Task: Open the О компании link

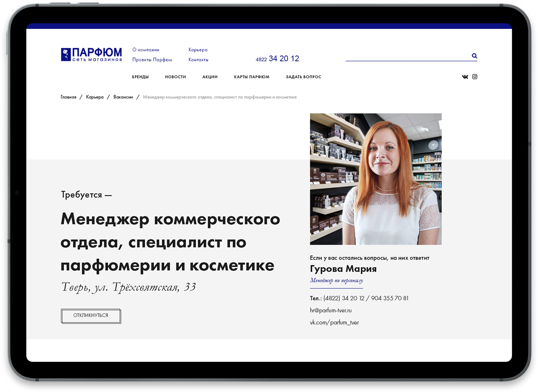Action: (x=146, y=50)
